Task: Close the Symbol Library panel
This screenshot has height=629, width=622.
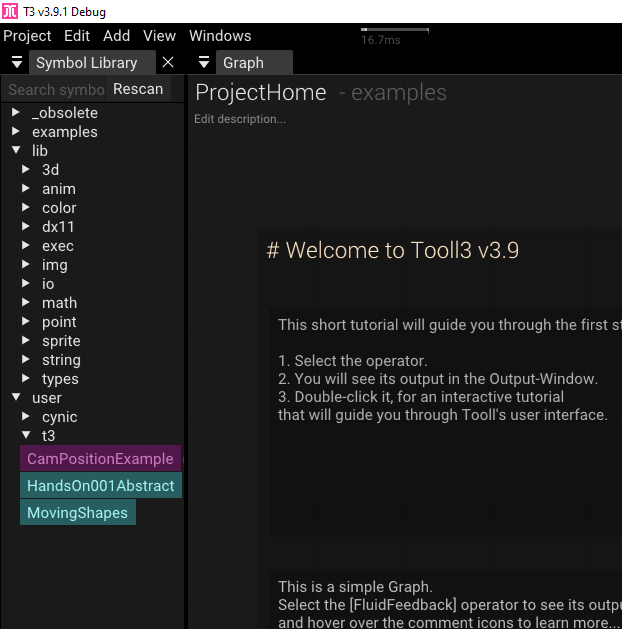Action: coord(168,62)
